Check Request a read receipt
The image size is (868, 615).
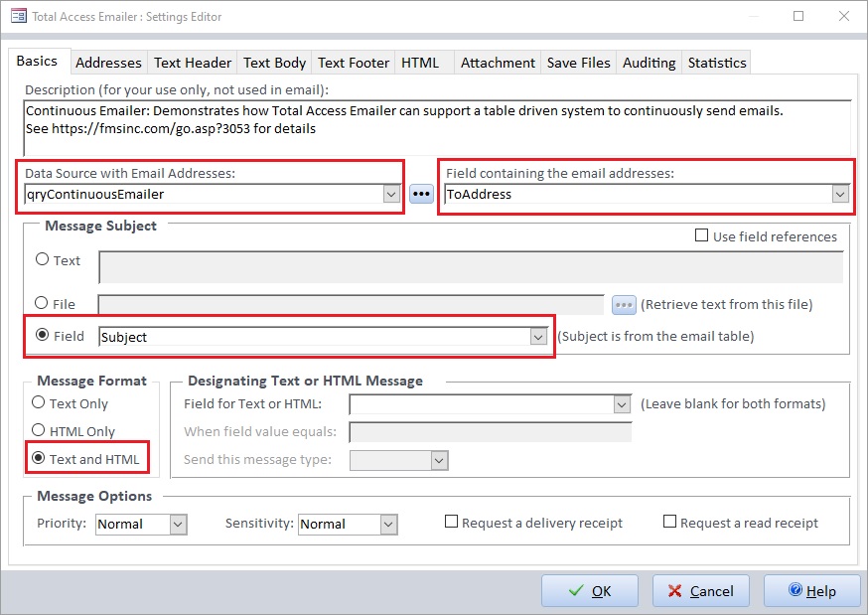(670, 523)
